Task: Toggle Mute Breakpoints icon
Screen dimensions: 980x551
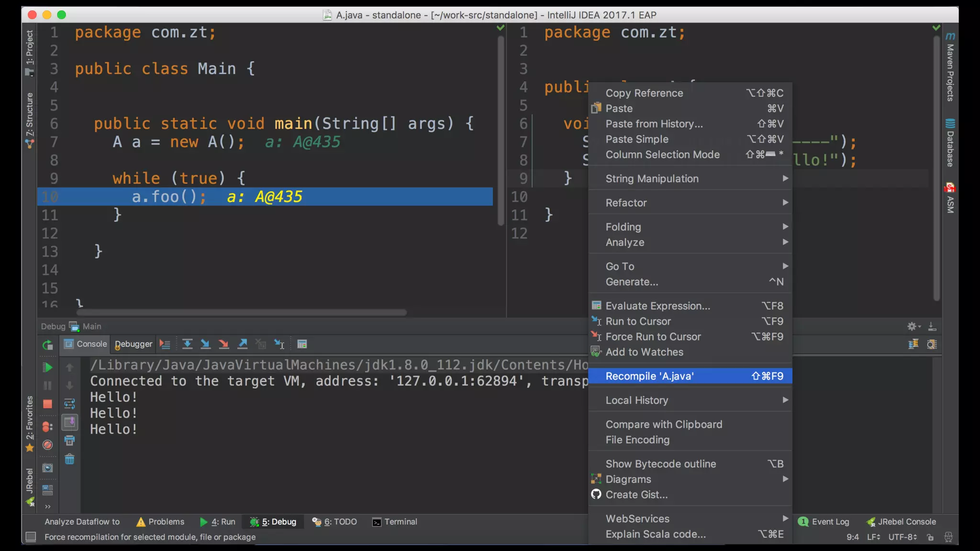Action: coord(47,445)
